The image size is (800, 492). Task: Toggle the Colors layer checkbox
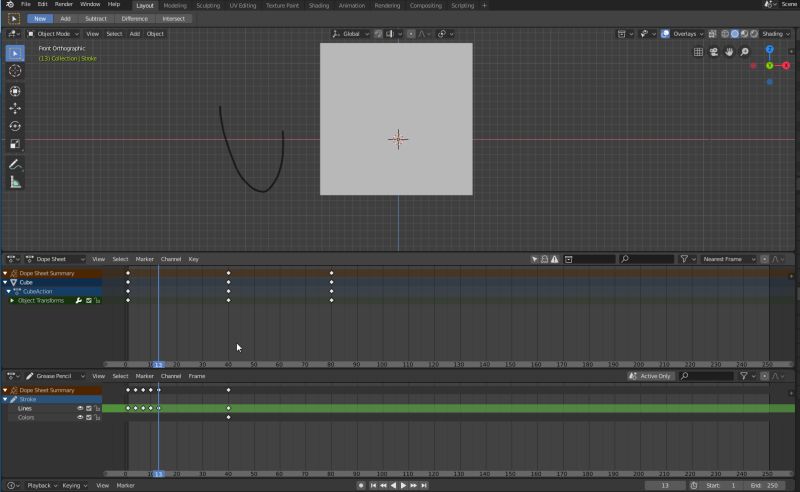[x=89, y=417]
